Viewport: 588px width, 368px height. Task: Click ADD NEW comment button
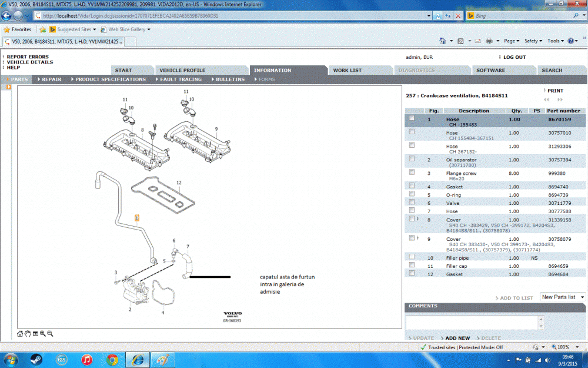457,338
